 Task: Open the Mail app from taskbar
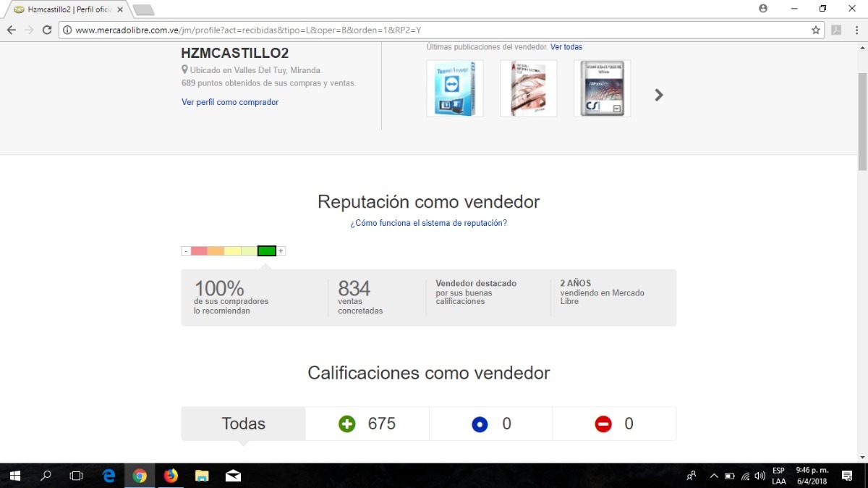pyautogui.click(x=233, y=476)
